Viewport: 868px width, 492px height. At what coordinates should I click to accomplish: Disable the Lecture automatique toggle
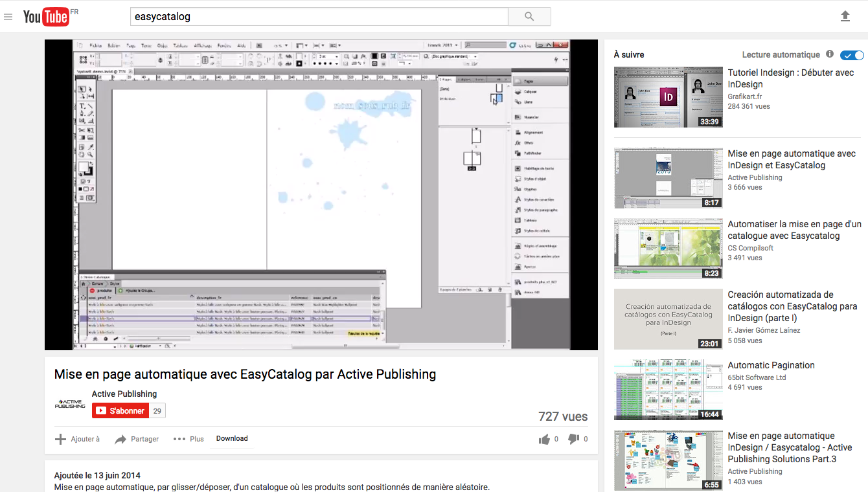[x=852, y=55]
